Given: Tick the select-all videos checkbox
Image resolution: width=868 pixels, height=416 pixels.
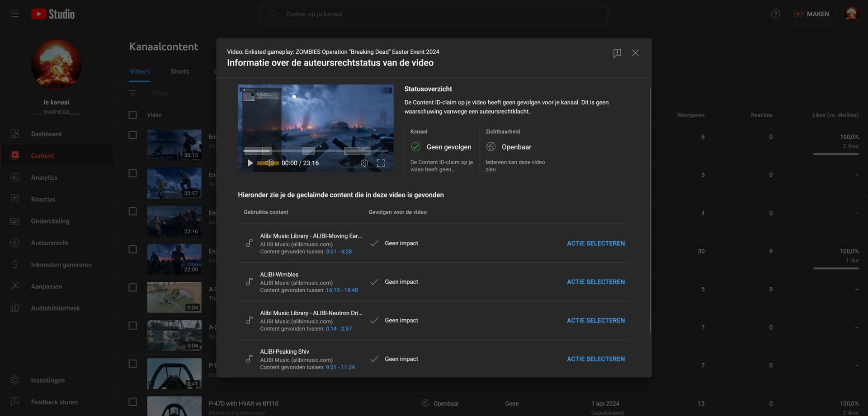Looking at the screenshot, I should click(132, 115).
